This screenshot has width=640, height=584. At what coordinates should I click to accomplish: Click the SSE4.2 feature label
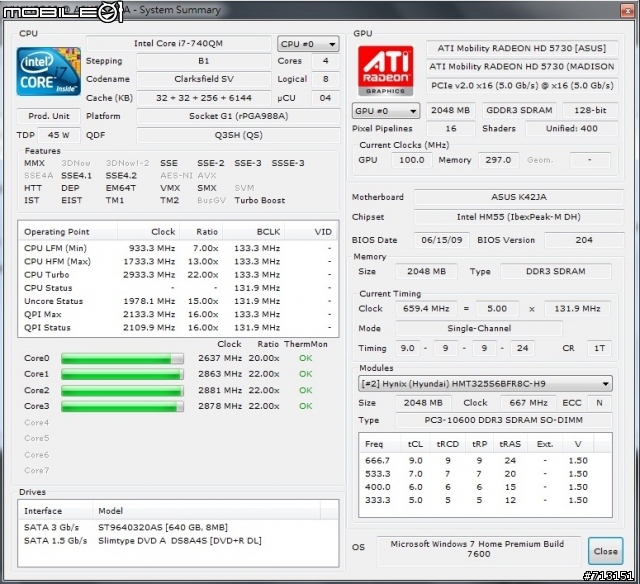pyautogui.click(x=121, y=175)
